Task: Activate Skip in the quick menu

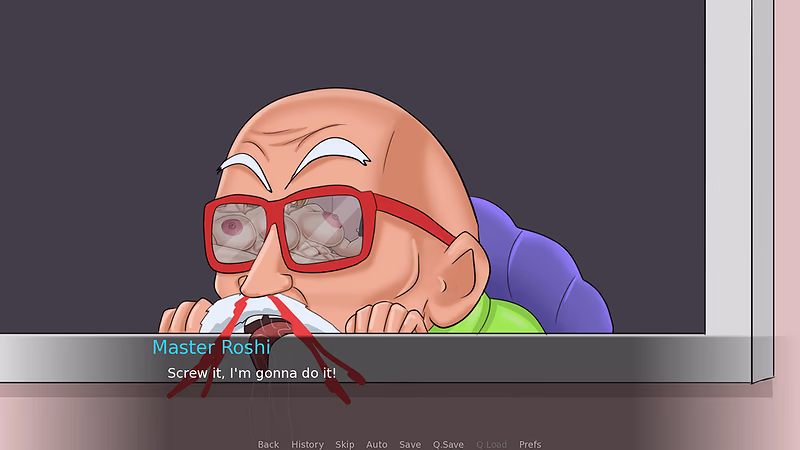Action: point(344,444)
